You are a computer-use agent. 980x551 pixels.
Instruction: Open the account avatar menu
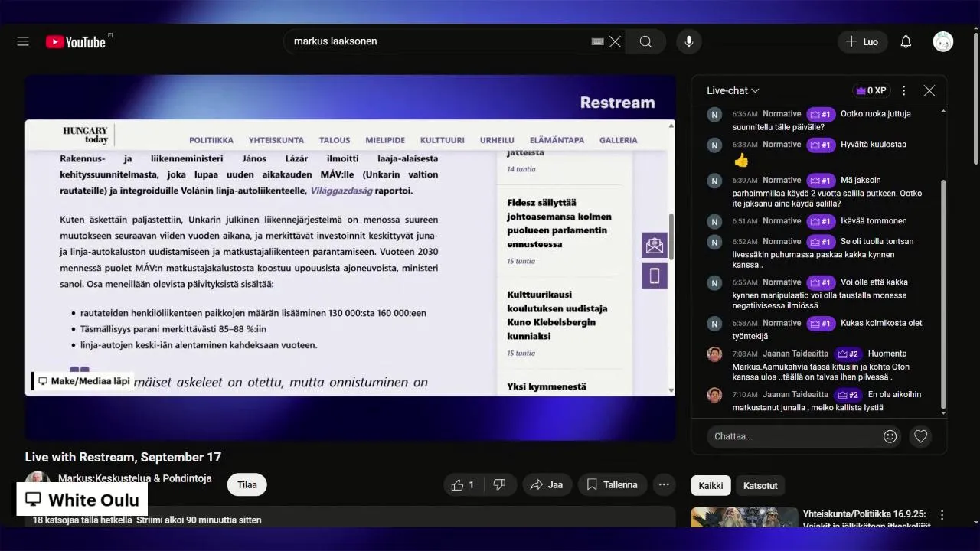click(x=943, y=41)
